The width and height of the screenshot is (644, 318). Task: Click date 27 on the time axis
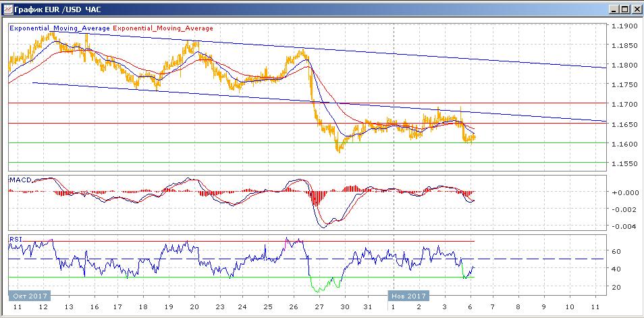pyautogui.click(x=319, y=306)
